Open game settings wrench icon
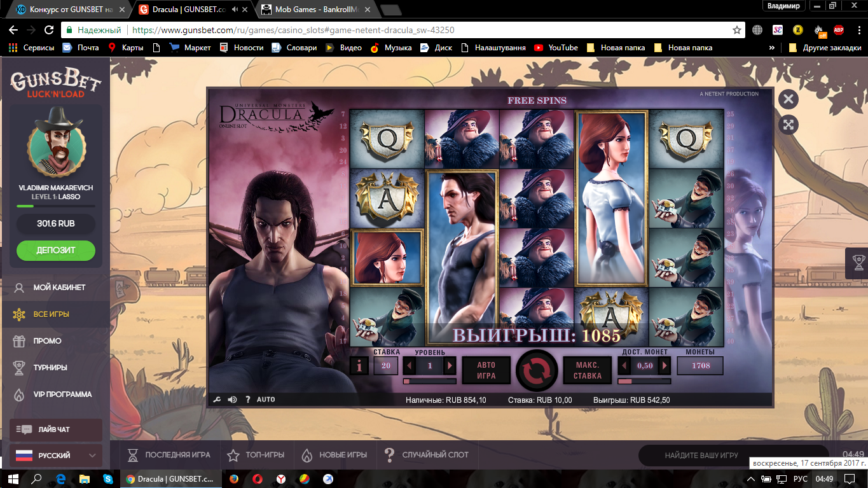This screenshot has height=488, width=868. pos(216,400)
